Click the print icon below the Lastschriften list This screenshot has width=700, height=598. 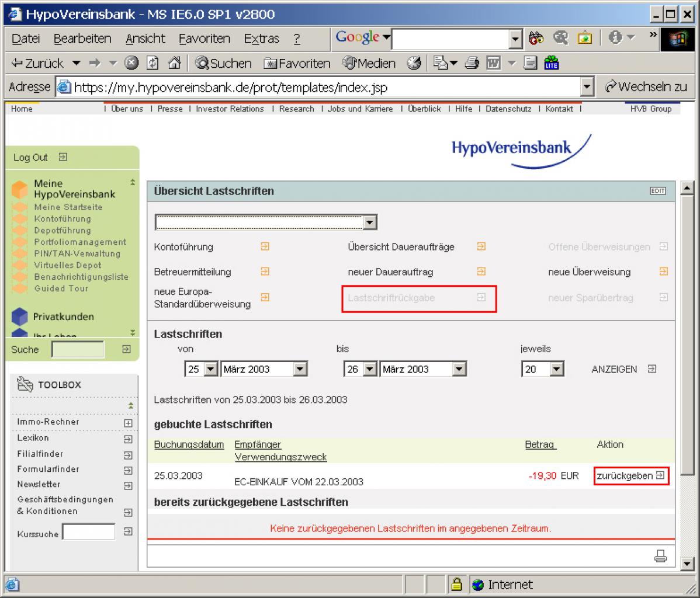[x=660, y=556]
